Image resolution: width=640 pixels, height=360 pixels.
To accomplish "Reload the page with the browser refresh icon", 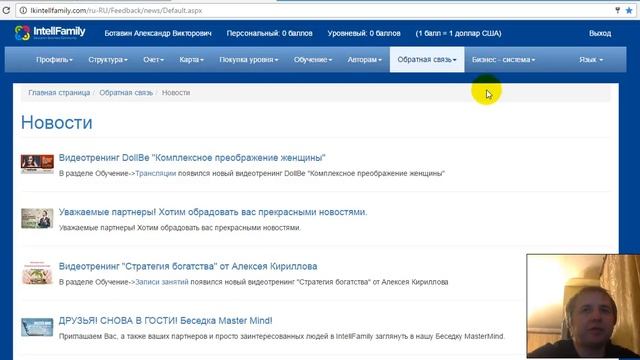I will [x=6, y=10].
